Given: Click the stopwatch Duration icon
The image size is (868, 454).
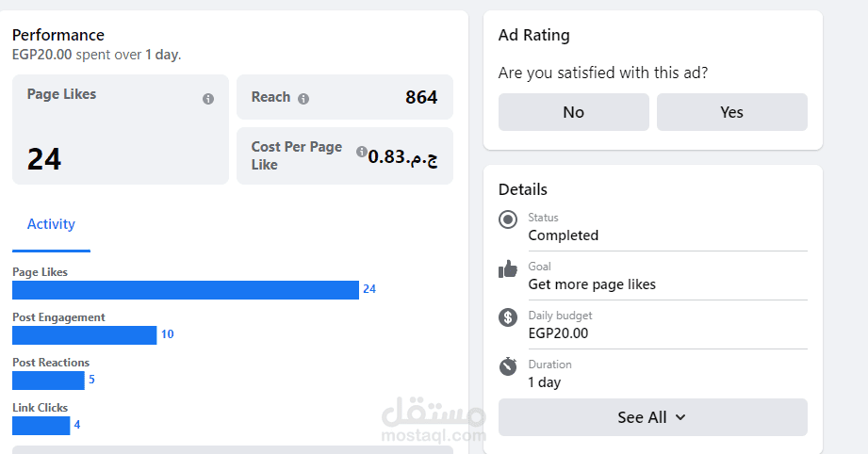Looking at the screenshot, I should tap(509, 366).
